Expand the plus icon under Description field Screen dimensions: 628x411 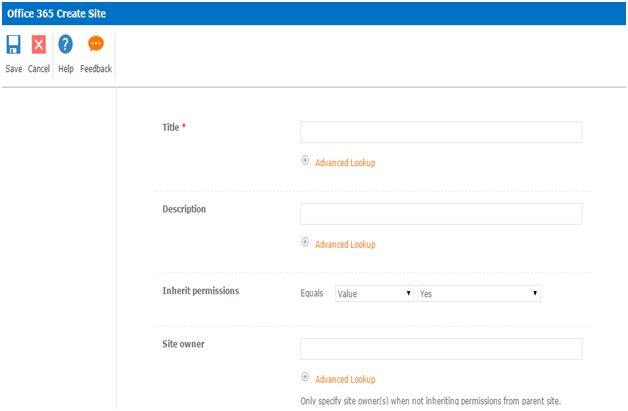(305, 242)
